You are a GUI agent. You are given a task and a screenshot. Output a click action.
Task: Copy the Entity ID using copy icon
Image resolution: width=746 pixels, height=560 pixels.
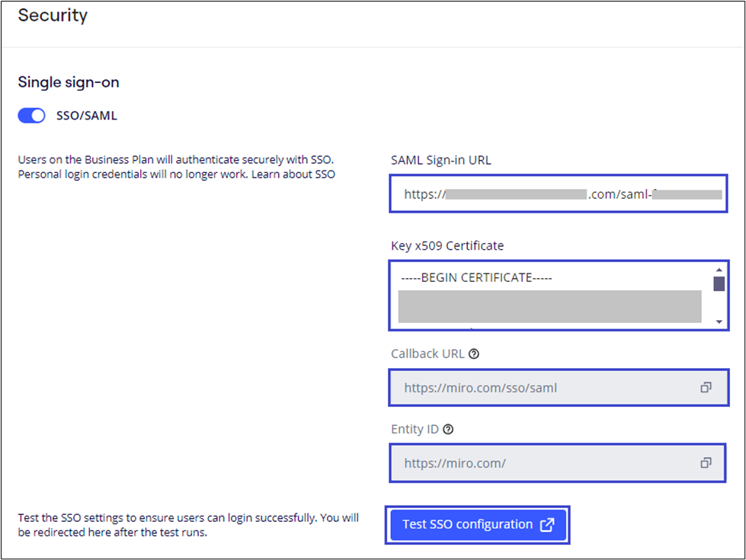pyautogui.click(x=706, y=462)
